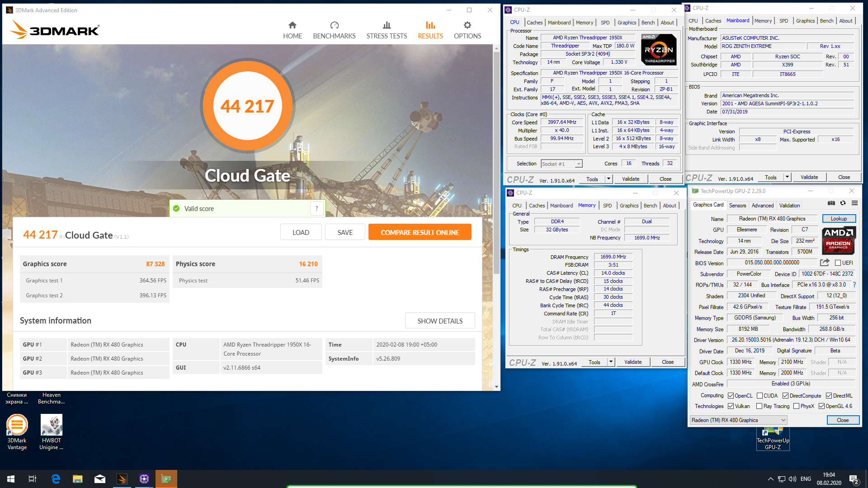Click Validate in CPU-Z Memory window
The height and width of the screenshot is (488, 868).
coord(633,362)
